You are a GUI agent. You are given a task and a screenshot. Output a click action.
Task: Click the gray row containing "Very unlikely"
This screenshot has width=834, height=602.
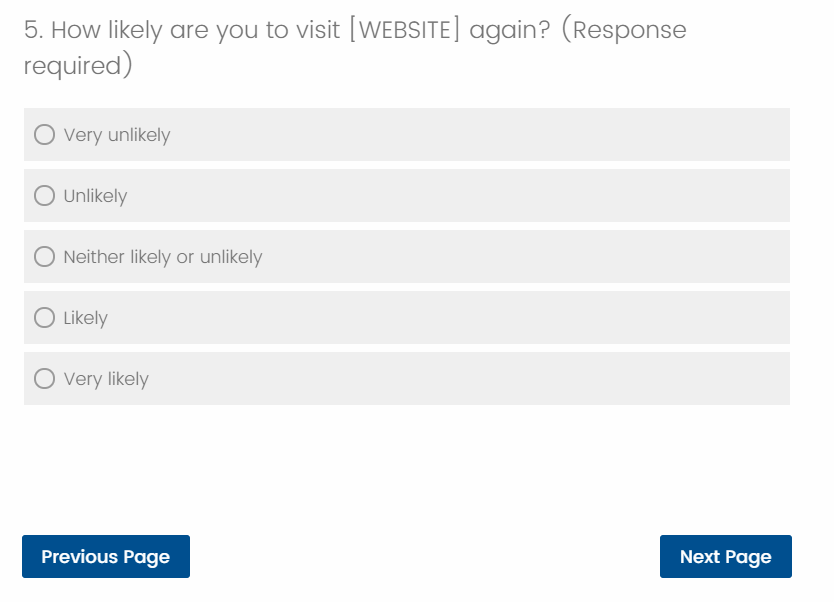point(480,135)
